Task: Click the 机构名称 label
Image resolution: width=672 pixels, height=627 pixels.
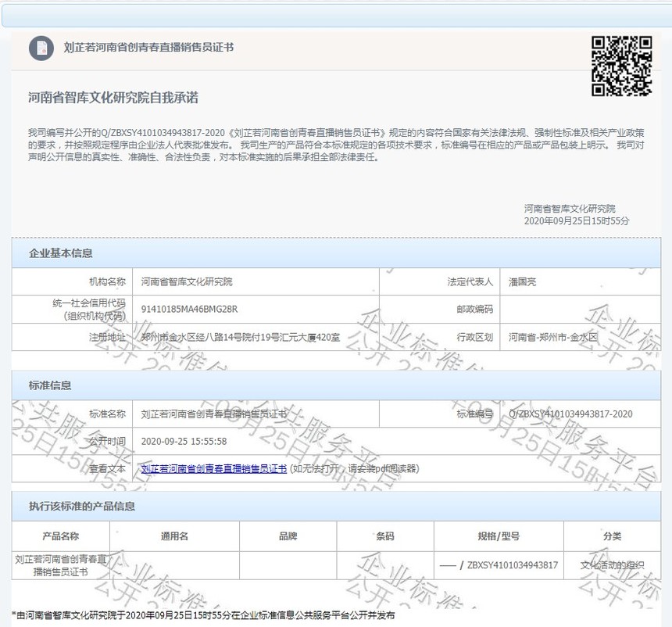Action: coord(107,281)
